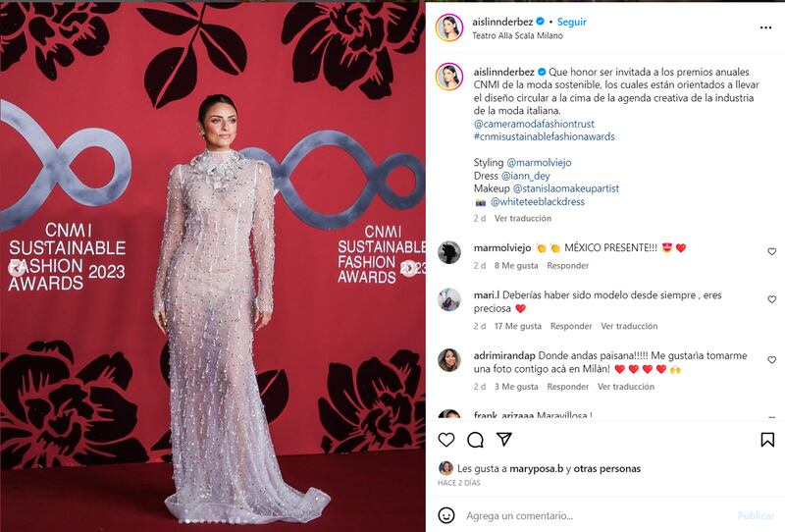Follow aislinnderbez with Seguir
The height and width of the screenshot is (532, 785).
click(572, 22)
